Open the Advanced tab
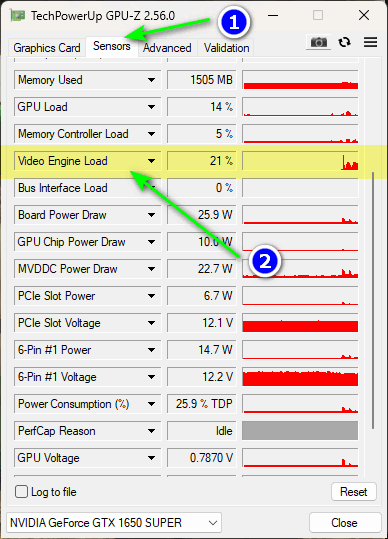Viewport: 388px width, 539px height. (167, 48)
